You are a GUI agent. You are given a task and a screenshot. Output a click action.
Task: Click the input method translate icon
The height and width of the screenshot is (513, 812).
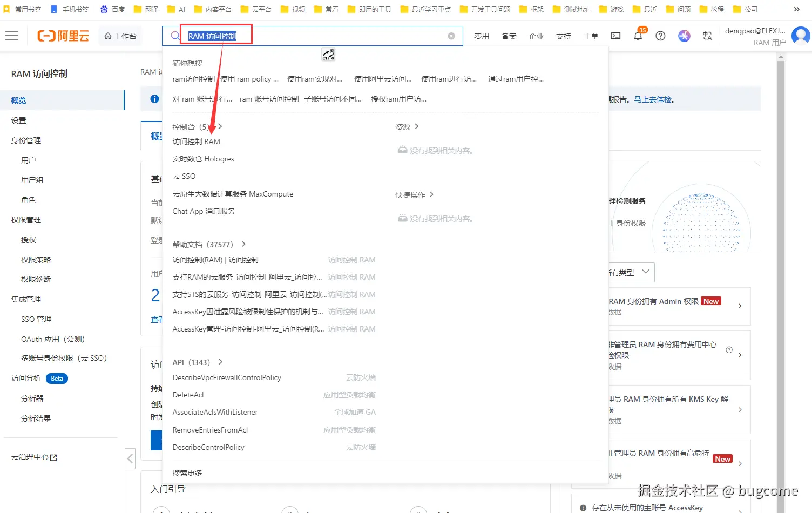click(328, 54)
